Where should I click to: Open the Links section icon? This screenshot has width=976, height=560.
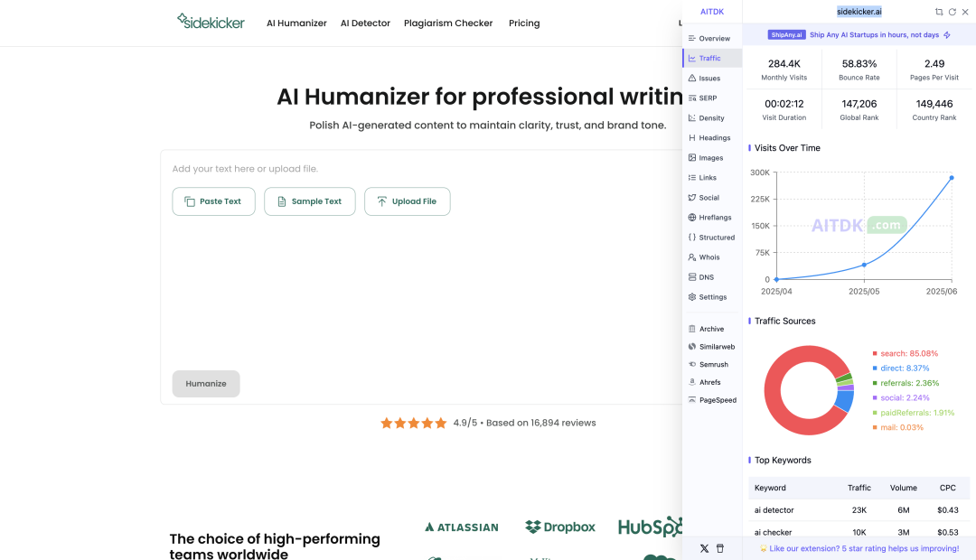click(x=692, y=178)
